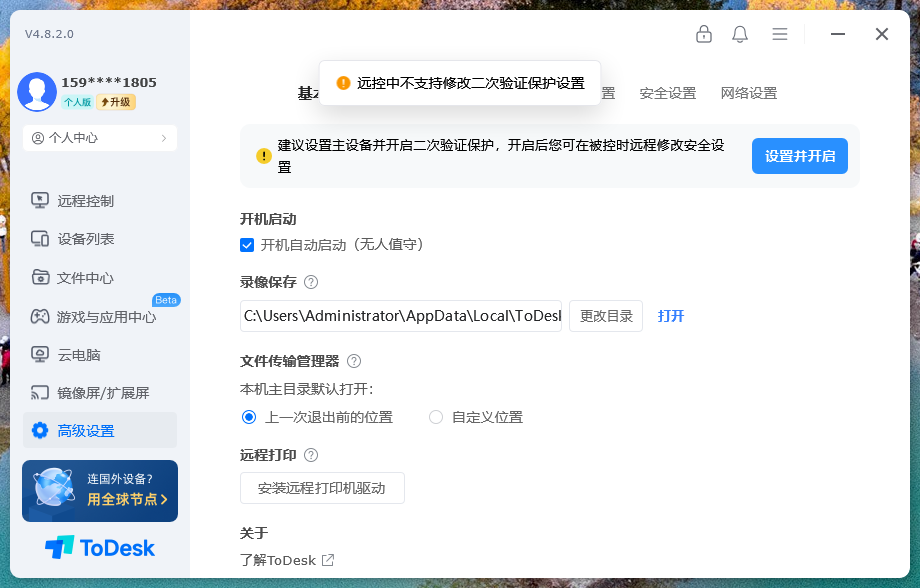920x588 pixels.
Task: Open 远程控制 in sidebar
Action: point(86,200)
